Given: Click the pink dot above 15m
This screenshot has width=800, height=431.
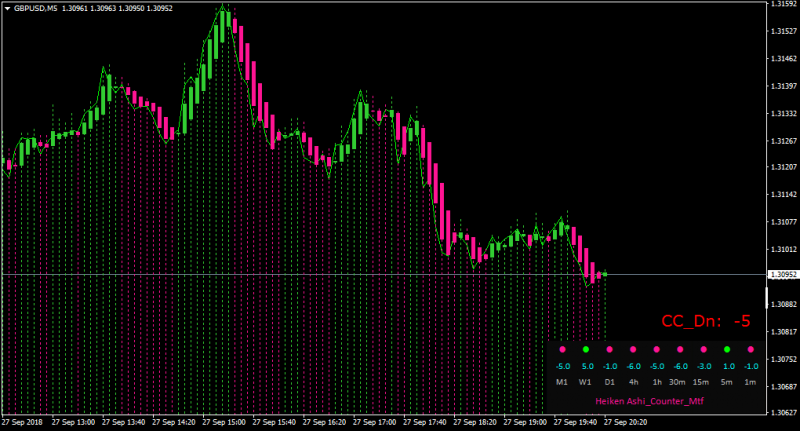Looking at the screenshot, I should click(703, 349).
